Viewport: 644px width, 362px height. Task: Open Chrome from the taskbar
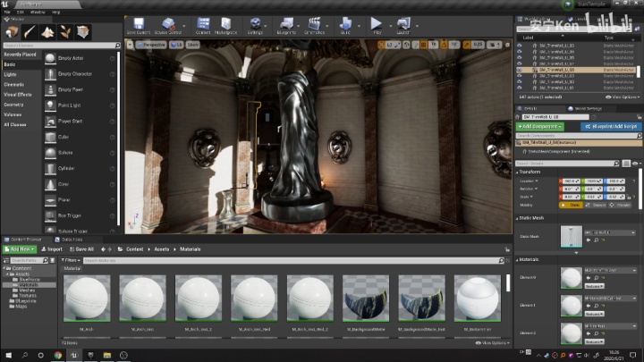point(57,355)
